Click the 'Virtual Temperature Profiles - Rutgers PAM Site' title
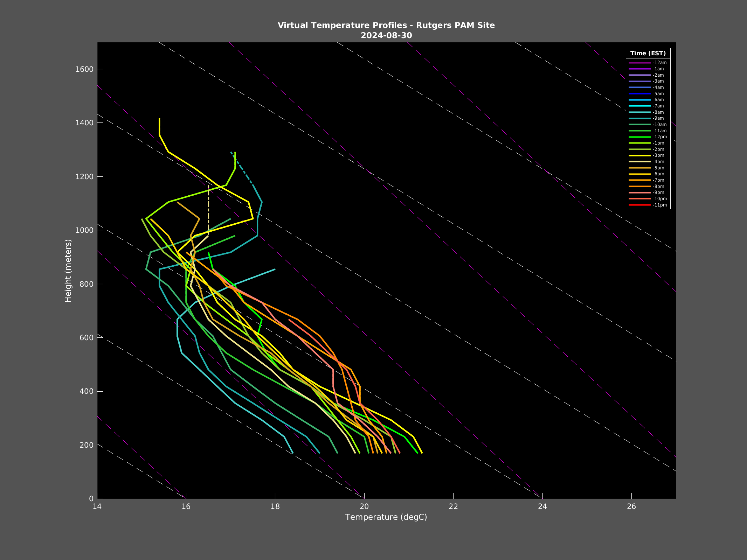 tap(386, 25)
